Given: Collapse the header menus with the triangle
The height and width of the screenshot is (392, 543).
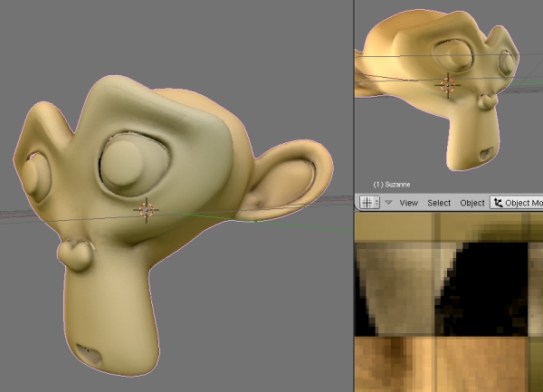Looking at the screenshot, I should pyautogui.click(x=388, y=202).
